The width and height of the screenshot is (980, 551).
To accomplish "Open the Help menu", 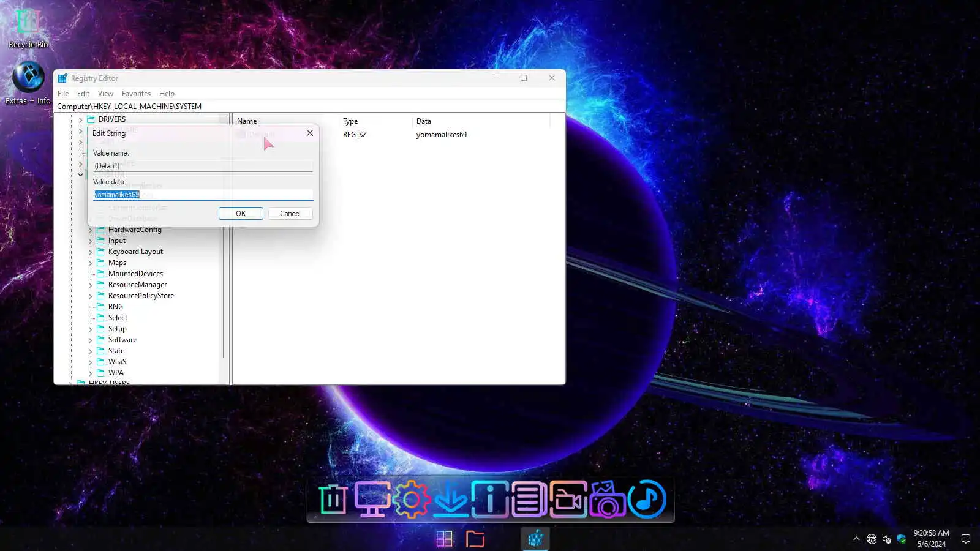I will tap(167, 94).
